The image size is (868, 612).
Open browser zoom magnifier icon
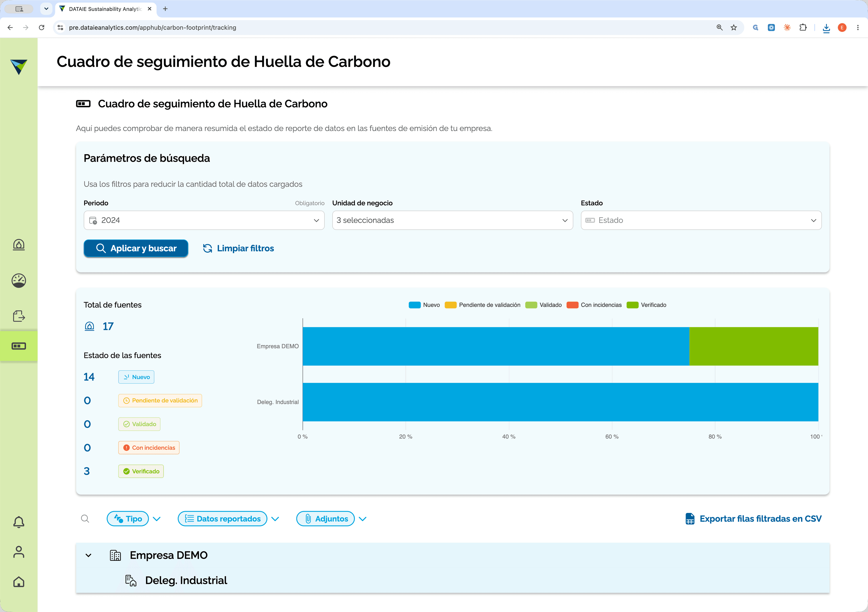pos(719,27)
